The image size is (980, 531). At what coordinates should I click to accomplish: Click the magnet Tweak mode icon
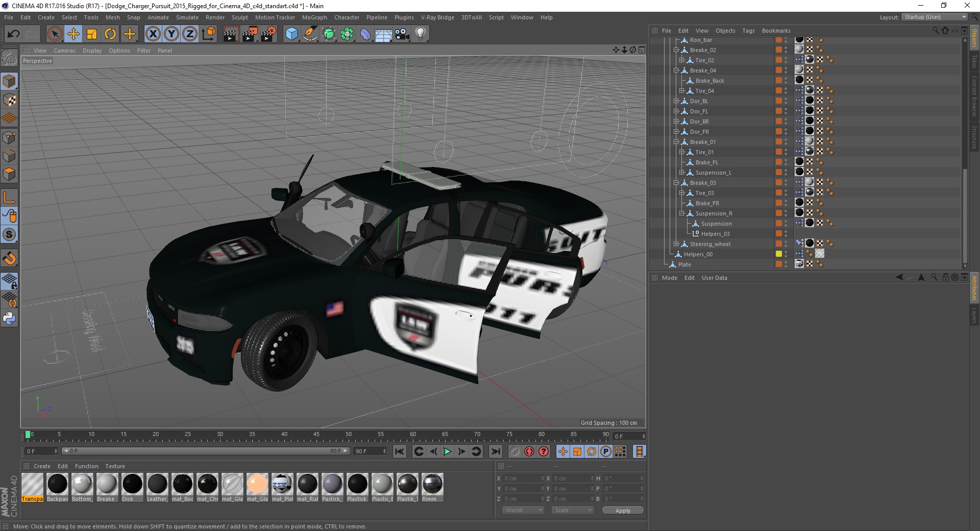pos(9,258)
